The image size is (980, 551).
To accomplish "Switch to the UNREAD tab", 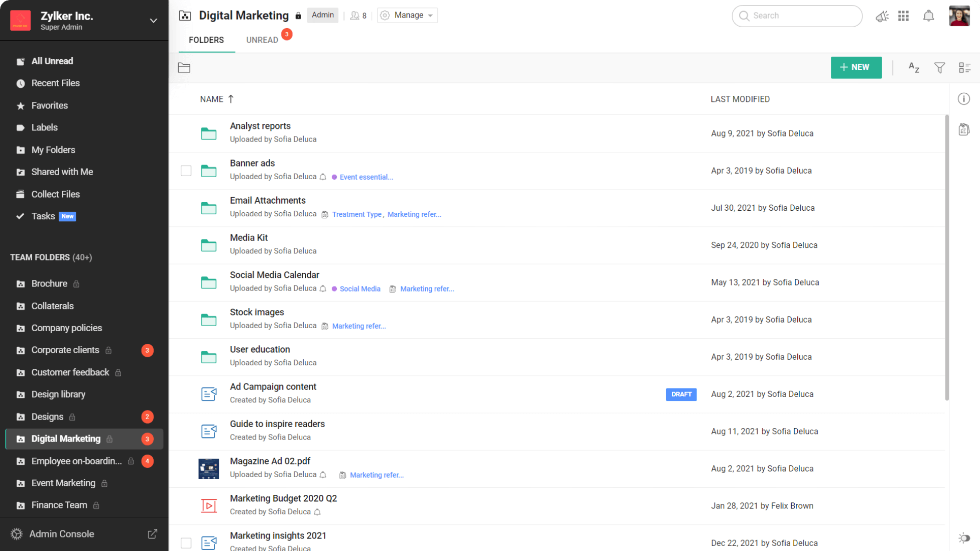I will [x=262, y=40].
